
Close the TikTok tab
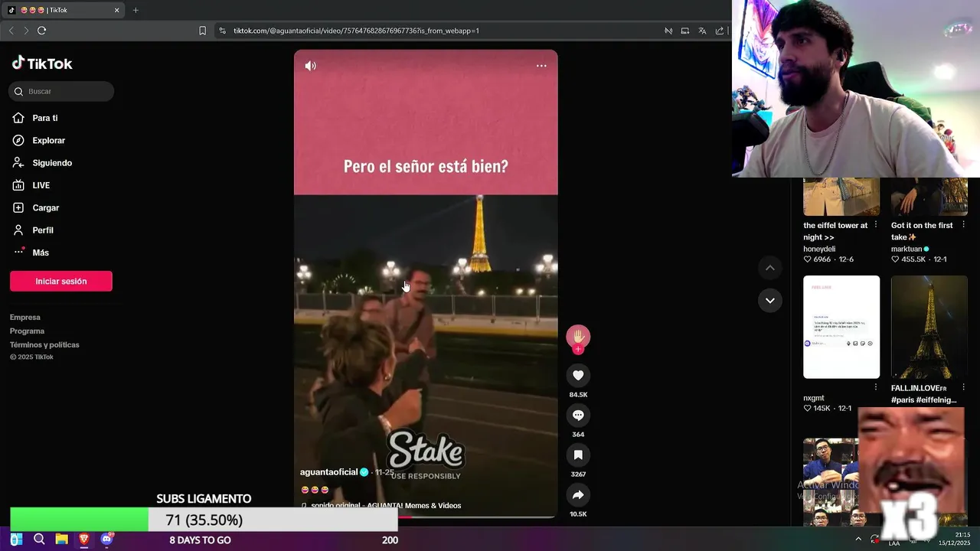117,10
